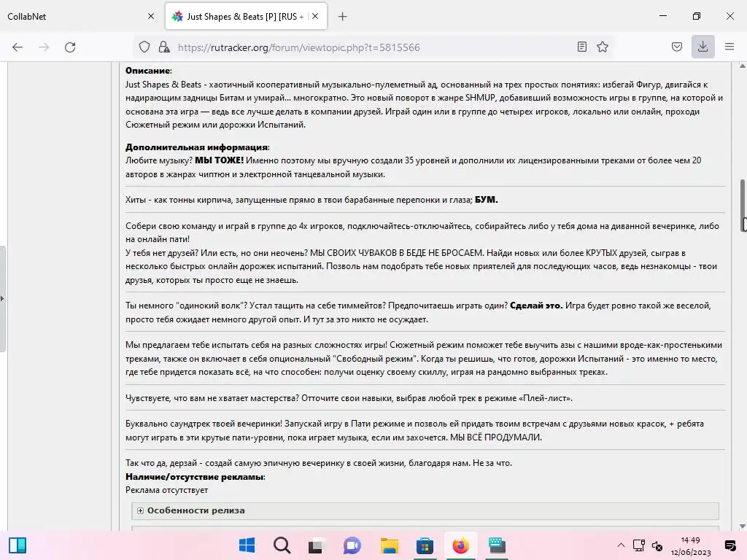The height and width of the screenshot is (560, 747).
Task: Show hidden system tray icons
Action: (621, 545)
